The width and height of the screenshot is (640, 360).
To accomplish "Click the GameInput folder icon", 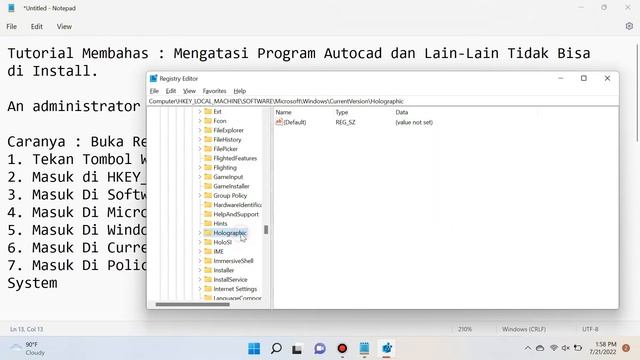I will 208,177.
